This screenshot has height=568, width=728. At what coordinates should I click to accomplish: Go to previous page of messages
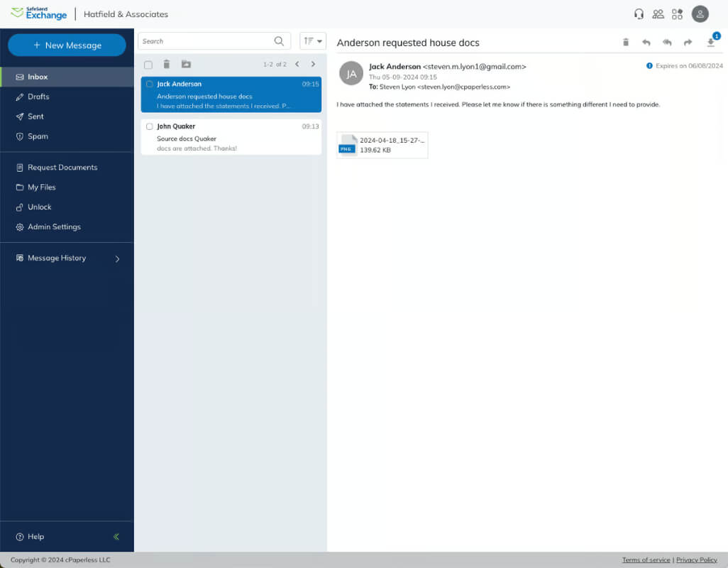tap(297, 64)
